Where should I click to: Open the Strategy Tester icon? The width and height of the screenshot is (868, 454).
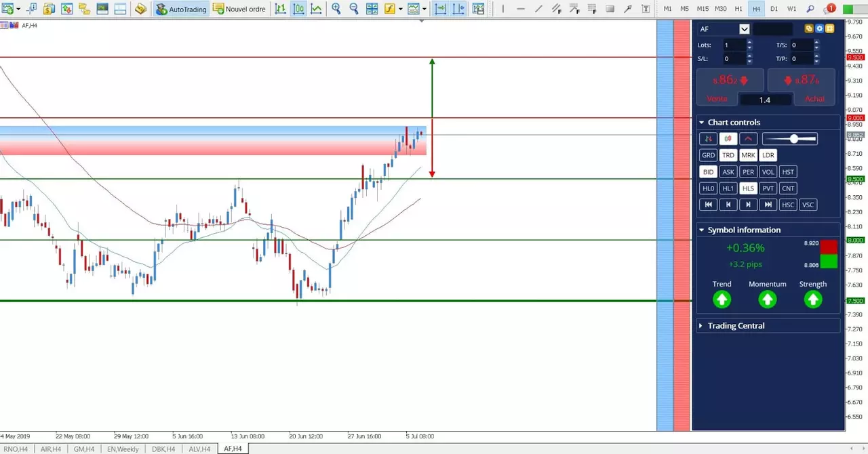[x=119, y=9]
